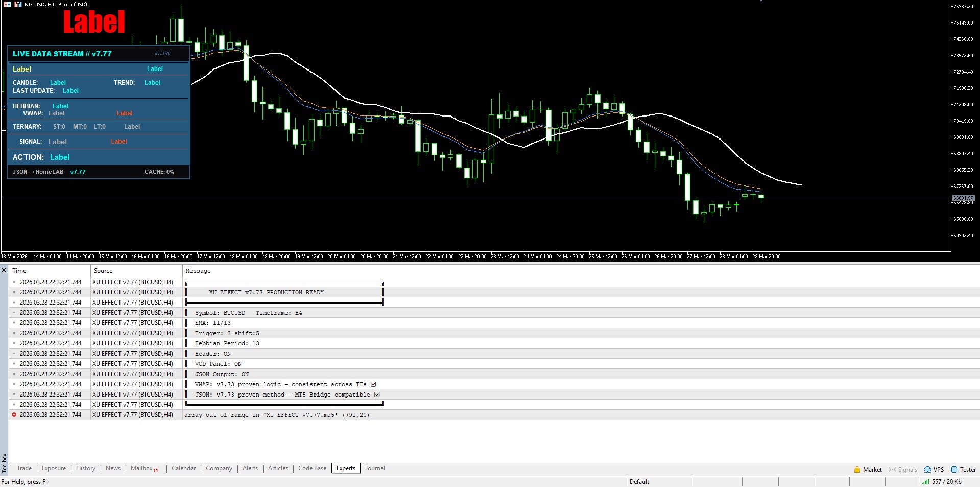The image size is (980, 487).
Task: Switch to the Journal tab
Action: (375, 468)
